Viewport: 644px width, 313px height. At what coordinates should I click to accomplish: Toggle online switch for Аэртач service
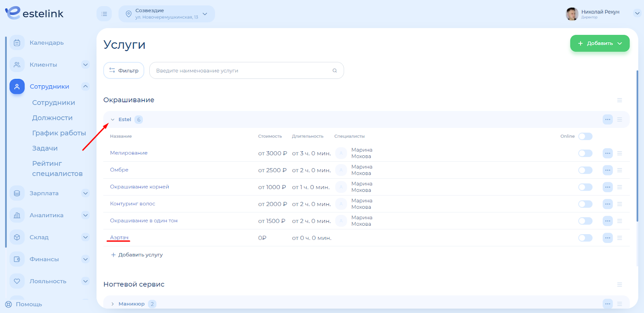tap(585, 238)
